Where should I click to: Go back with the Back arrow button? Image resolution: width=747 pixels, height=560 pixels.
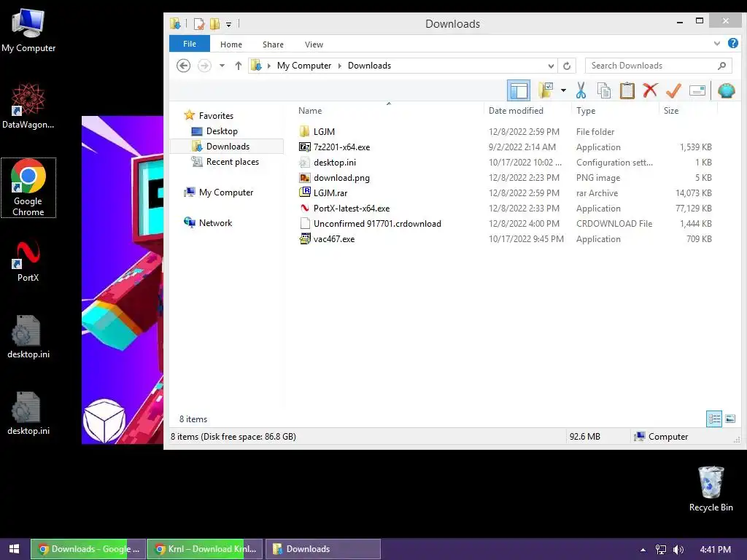pos(183,65)
